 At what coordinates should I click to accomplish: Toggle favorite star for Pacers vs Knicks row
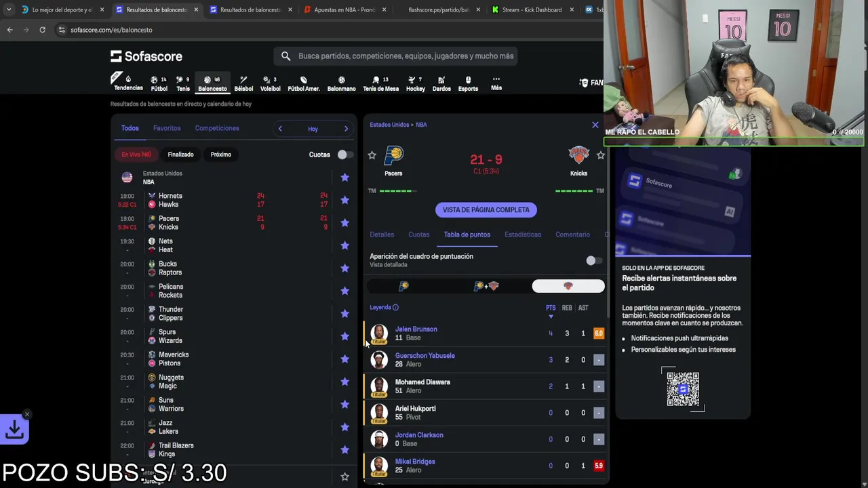pos(344,223)
